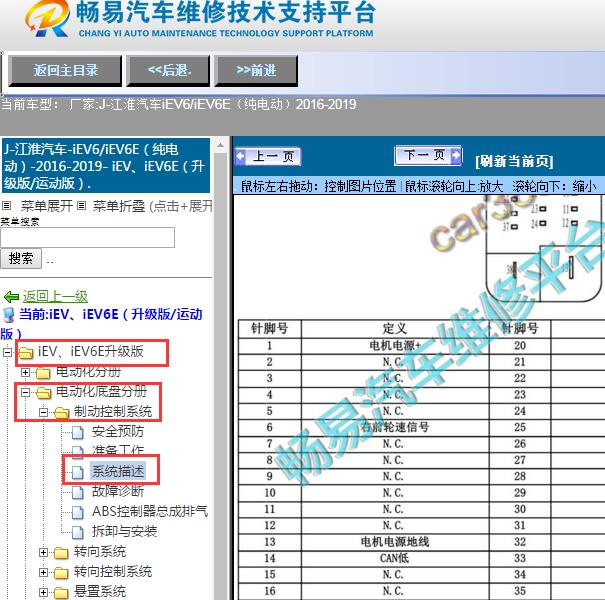Click 菜单展开 expand-all option
The width and height of the screenshot is (605, 600).
(46, 206)
